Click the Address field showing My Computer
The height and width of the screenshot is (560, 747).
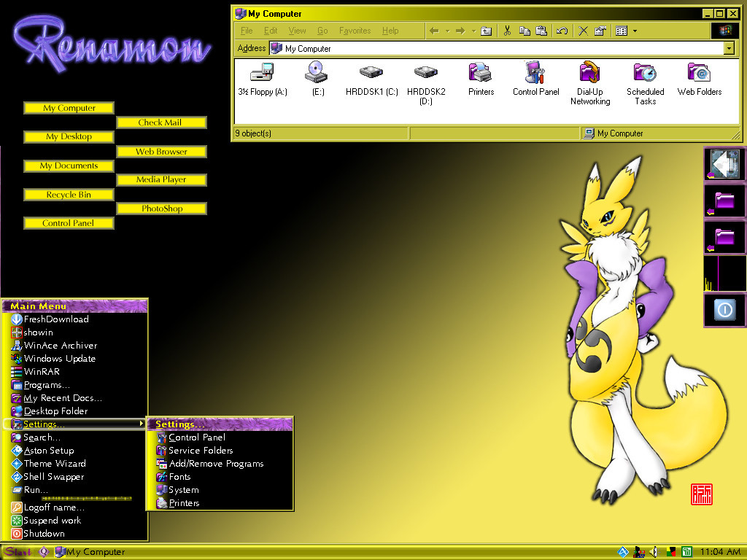tap(496, 48)
